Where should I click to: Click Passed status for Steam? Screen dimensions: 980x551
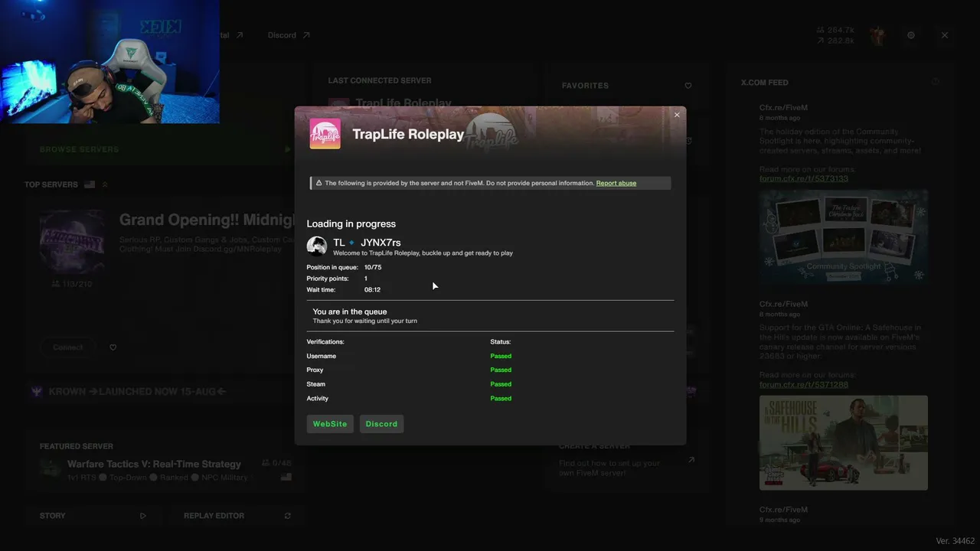tap(501, 384)
